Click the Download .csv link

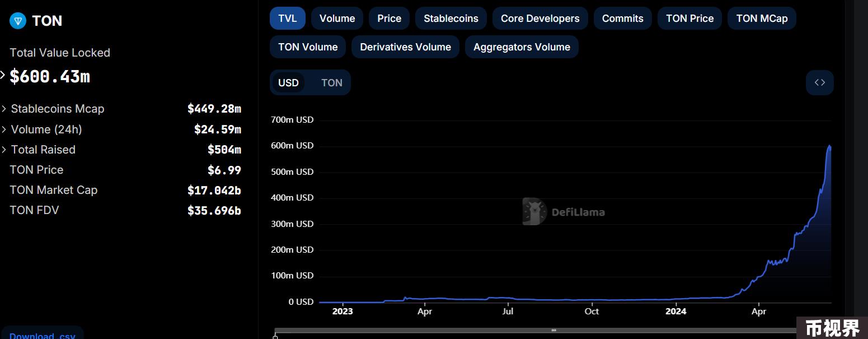(x=43, y=335)
